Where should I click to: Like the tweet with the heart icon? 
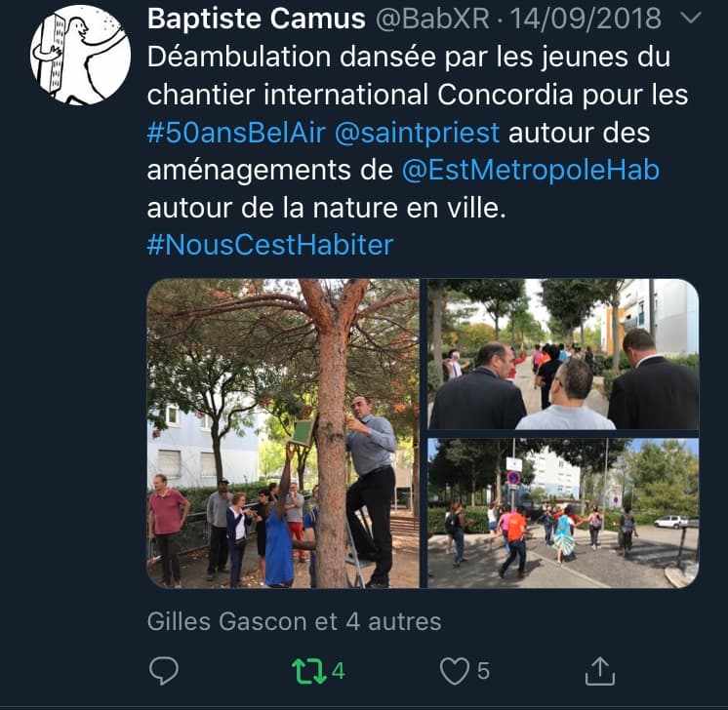455,672
